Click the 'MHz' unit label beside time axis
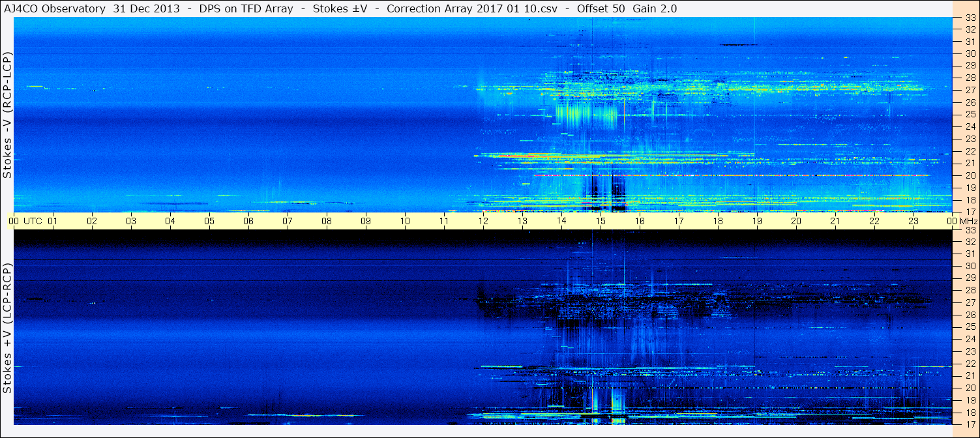The height and width of the screenshot is (438, 980). pyautogui.click(x=969, y=222)
